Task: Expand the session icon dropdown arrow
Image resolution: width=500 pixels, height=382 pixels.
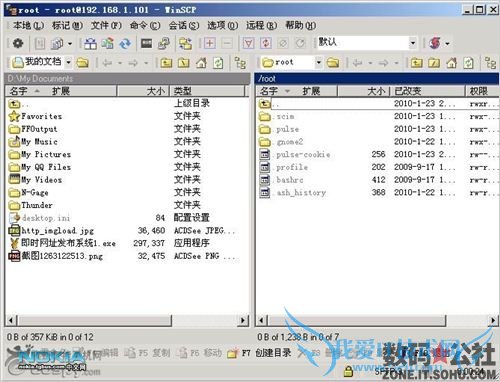Action: point(447,43)
